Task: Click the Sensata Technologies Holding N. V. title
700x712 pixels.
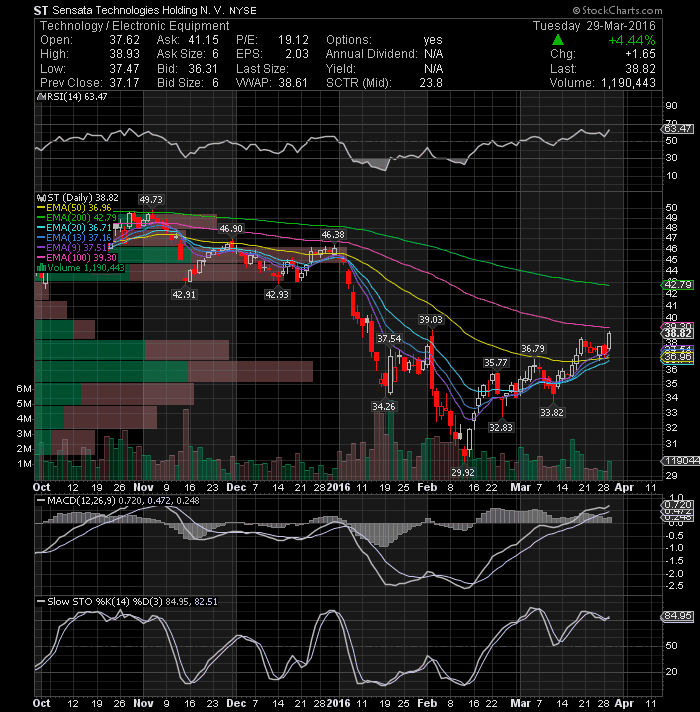Action: coord(138,10)
